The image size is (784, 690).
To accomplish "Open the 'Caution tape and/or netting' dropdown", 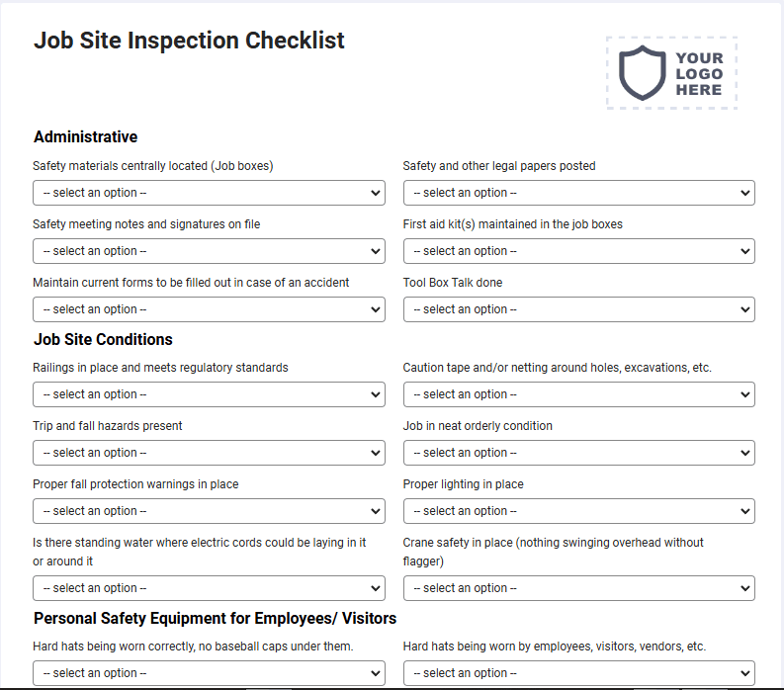I will pos(579,394).
